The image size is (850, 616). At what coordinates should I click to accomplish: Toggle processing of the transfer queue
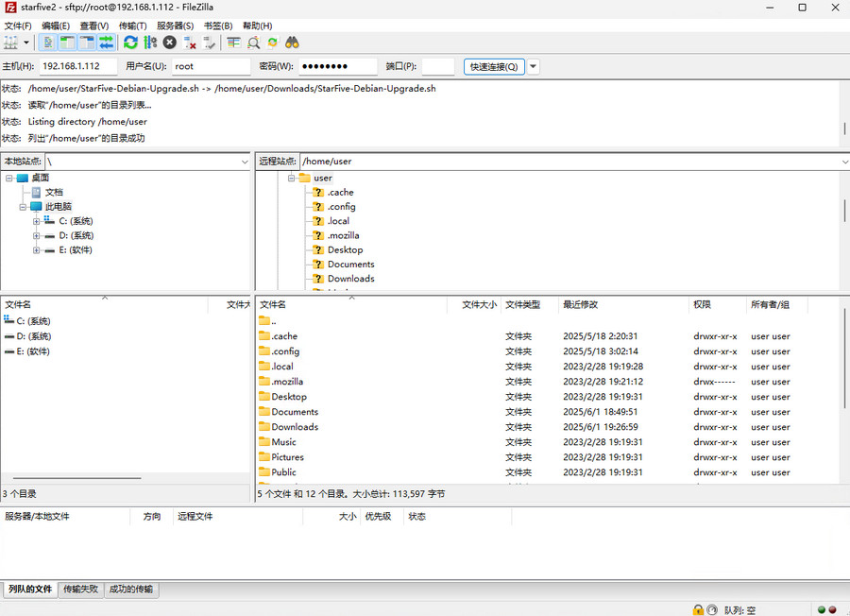coord(150,43)
